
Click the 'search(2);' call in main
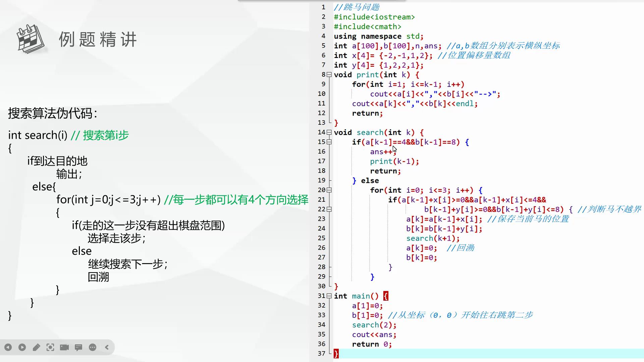[374, 325]
